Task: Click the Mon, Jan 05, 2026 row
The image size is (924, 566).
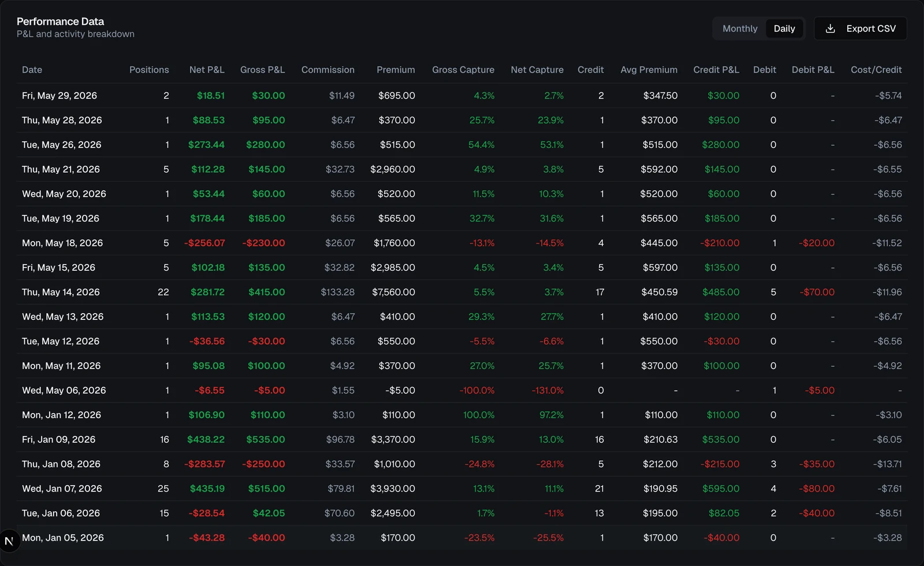Action: point(462,538)
